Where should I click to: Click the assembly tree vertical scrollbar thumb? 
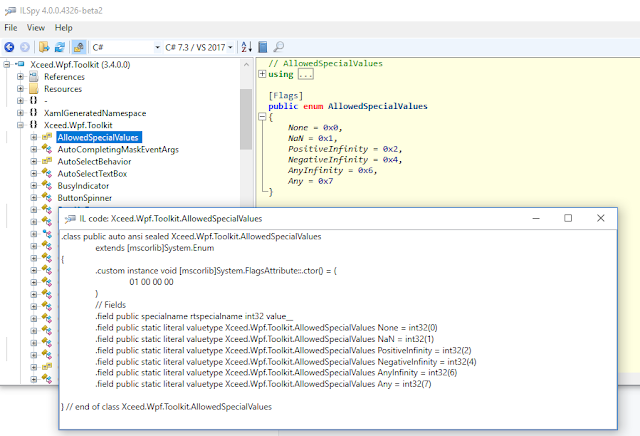pyautogui.click(x=246, y=119)
